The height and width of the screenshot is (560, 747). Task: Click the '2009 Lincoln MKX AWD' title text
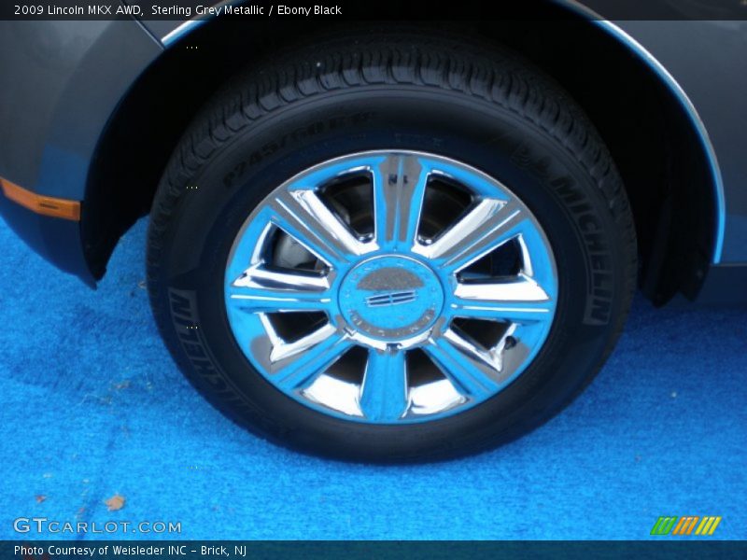pyautogui.click(x=78, y=10)
